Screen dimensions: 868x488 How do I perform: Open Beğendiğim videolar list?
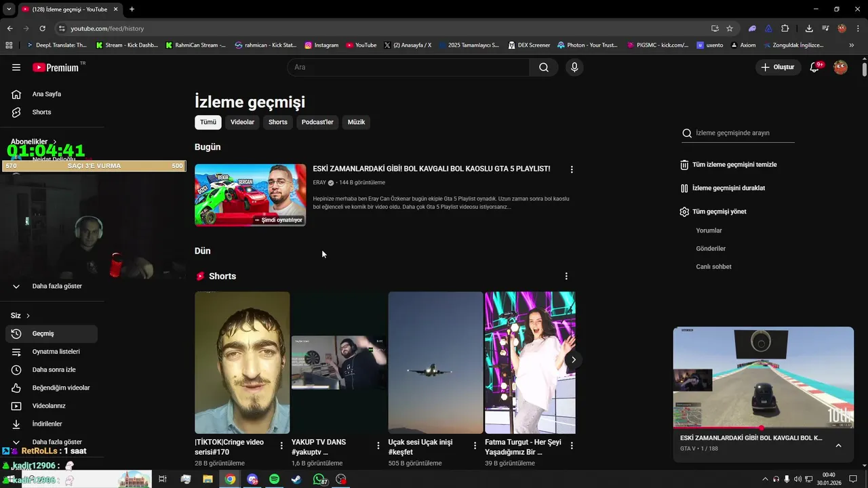(x=52, y=388)
